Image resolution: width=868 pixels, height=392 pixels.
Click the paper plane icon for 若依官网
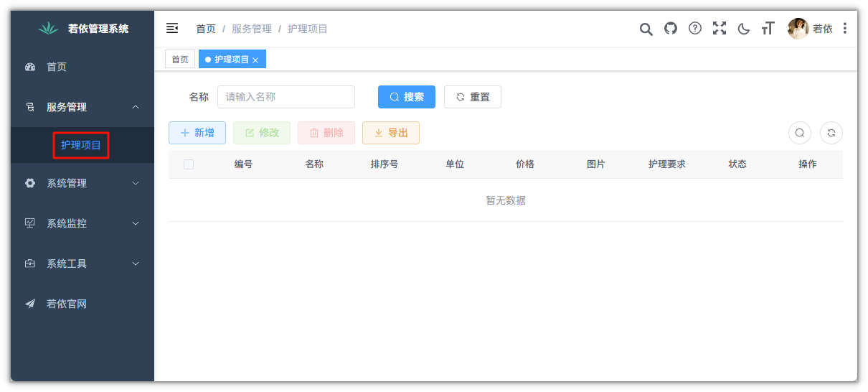tap(30, 304)
